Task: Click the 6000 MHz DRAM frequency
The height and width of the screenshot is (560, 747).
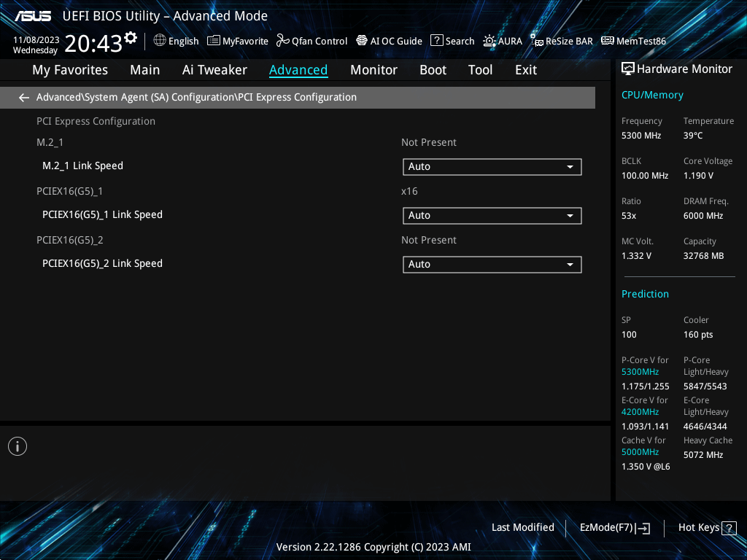Action: tap(703, 216)
